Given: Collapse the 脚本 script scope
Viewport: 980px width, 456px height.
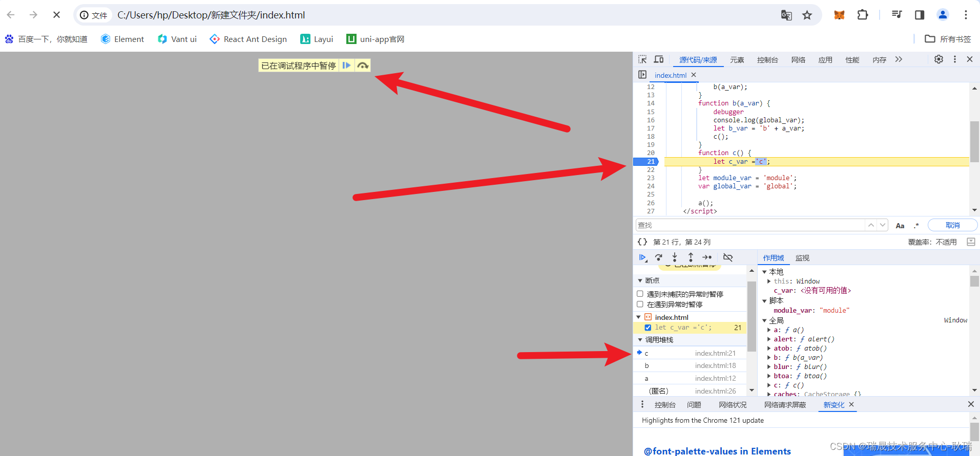Looking at the screenshot, I should click(x=764, y=301).
